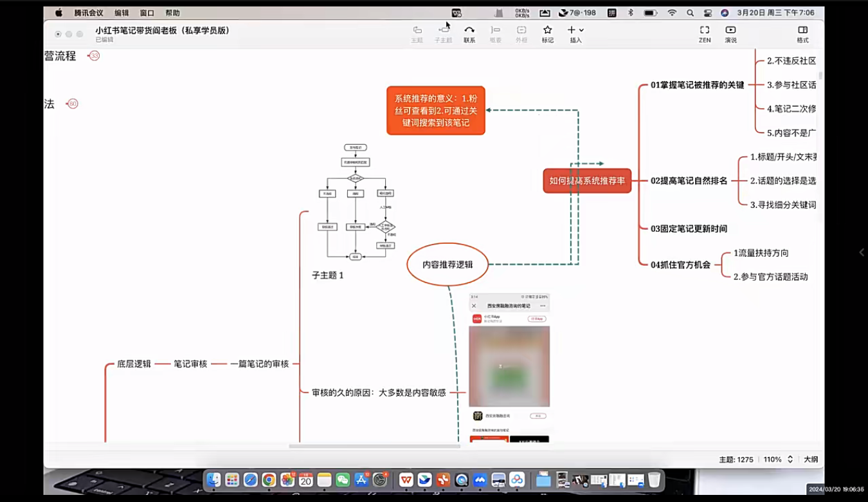
Task: Expand the right panel chevron arrow
Action: click(x=862, y=252)
